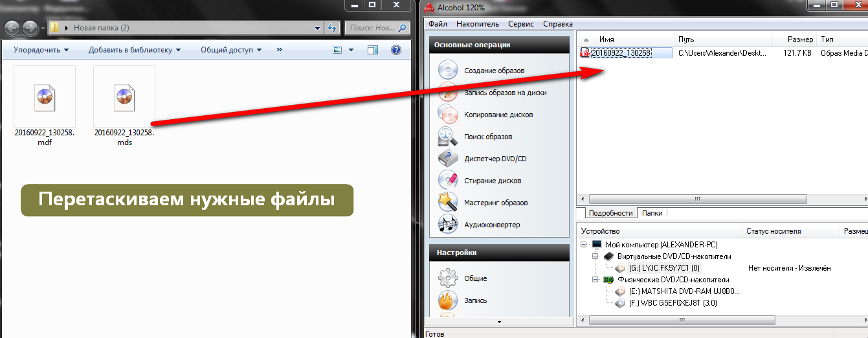
Task: Launch Аудиоконвертер tool
Action: (x=492, y=225)
